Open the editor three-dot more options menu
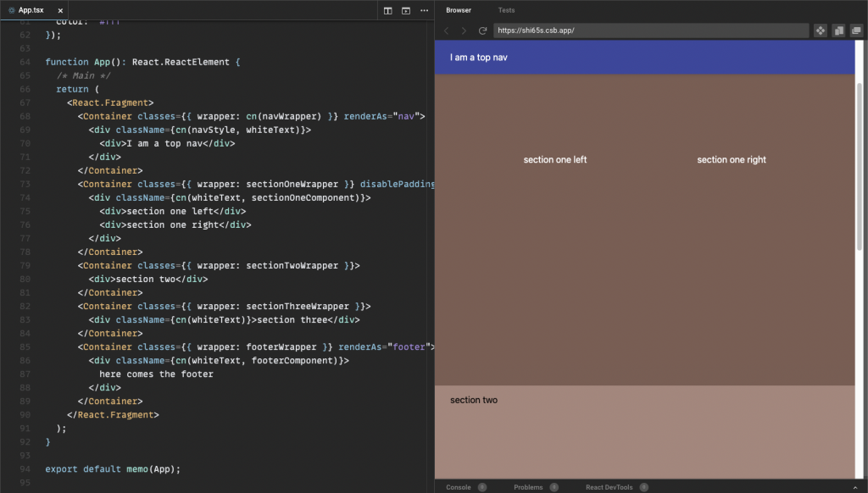Screen dimensions: 868x493 pyautogui.click(x=424, y=10)
